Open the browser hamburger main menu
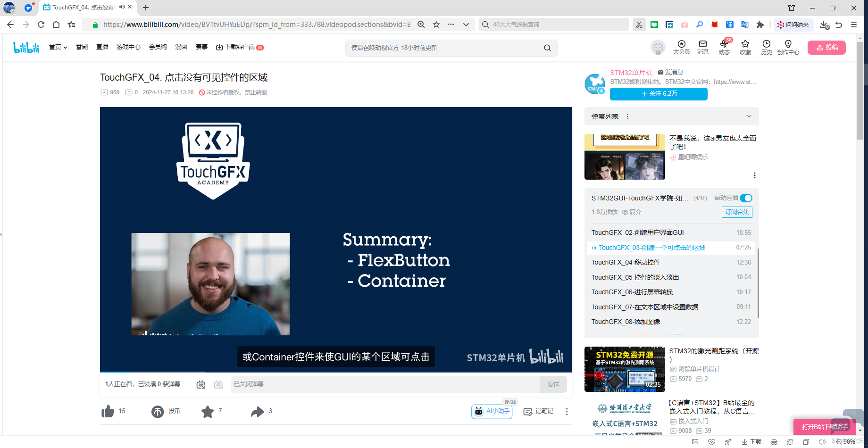This screenshot has width=868, height=448. pos(854,25)
